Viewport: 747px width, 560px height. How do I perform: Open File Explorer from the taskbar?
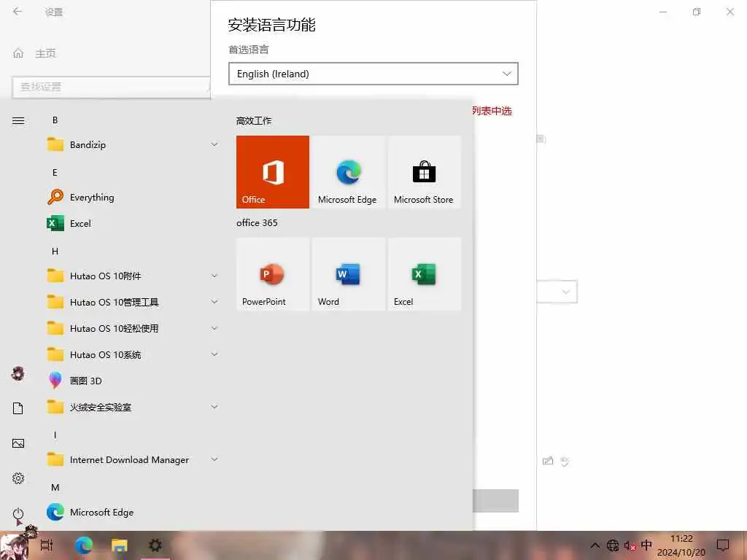pyautogui.click(x=119, y=545)
